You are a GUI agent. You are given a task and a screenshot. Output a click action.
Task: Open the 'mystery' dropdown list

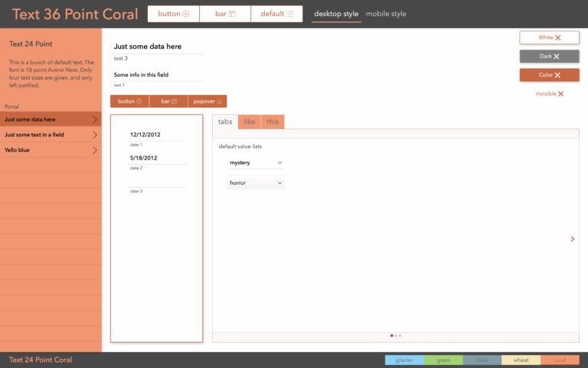[x=256, y=163]
